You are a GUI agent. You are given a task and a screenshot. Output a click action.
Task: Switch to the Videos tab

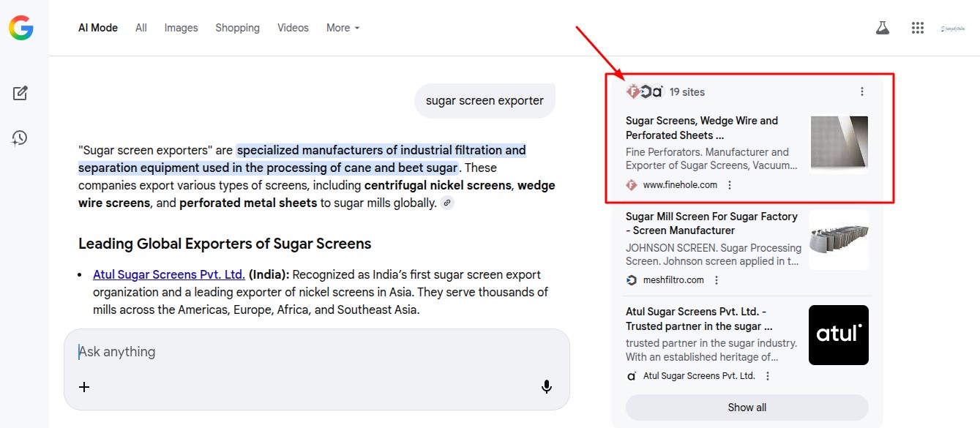point(293,28)
